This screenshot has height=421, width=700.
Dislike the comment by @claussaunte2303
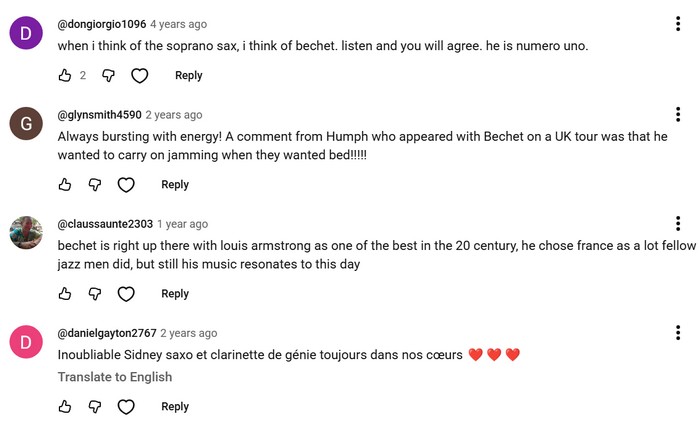[x=95, y=293]
